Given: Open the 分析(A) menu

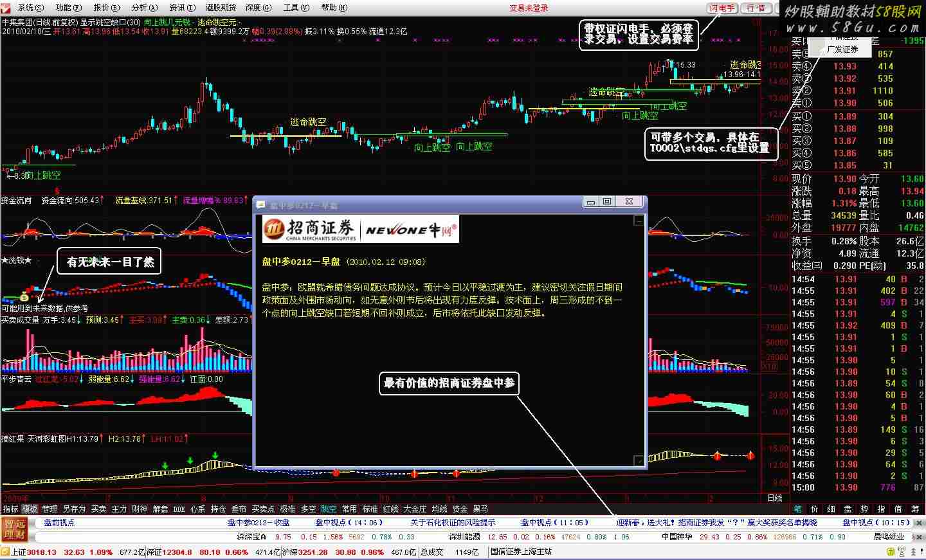Looking at the screenshot, I should coord(144,8).
